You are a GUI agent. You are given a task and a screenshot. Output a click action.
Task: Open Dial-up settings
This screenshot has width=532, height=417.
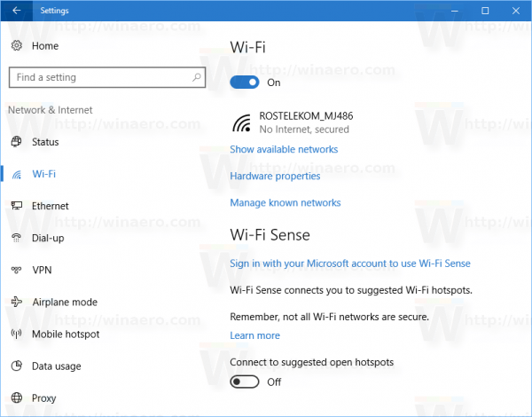[48, 238]
